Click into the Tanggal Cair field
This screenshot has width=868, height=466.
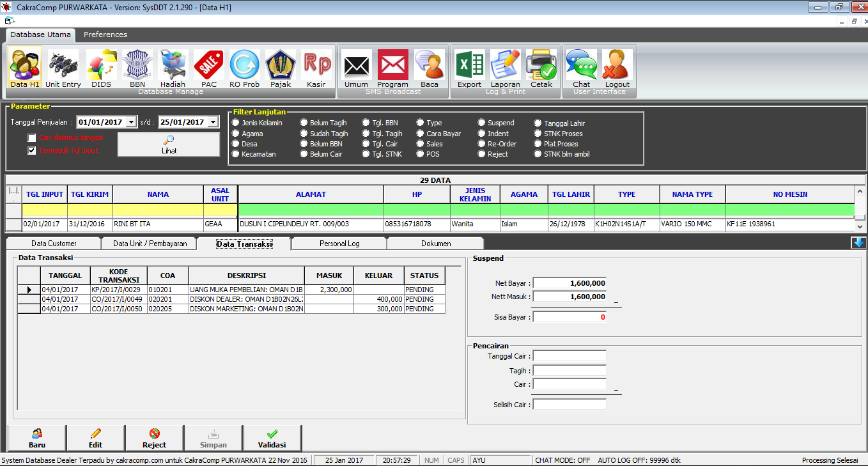569,356
